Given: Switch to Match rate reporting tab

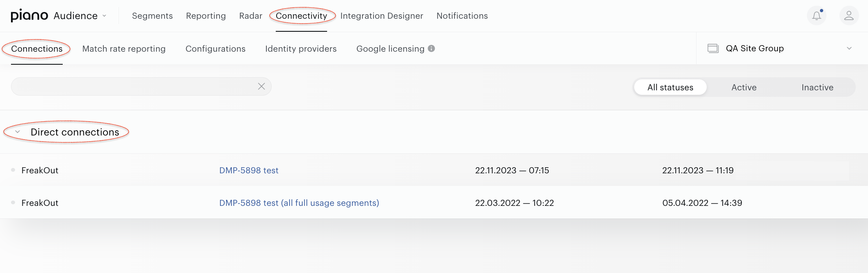Looking at the screenshot, I should pos(124,49).
